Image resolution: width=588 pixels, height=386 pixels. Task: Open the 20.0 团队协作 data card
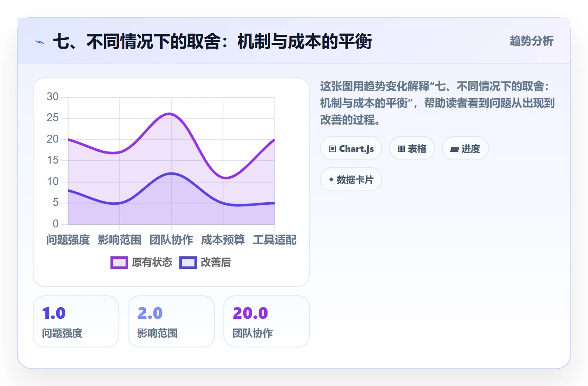coord(267,321)
